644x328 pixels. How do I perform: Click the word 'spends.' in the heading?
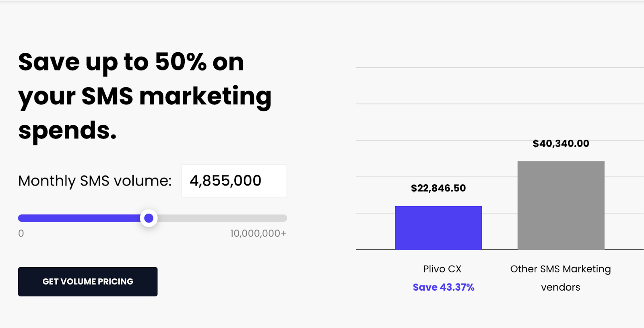coord(68,131)
